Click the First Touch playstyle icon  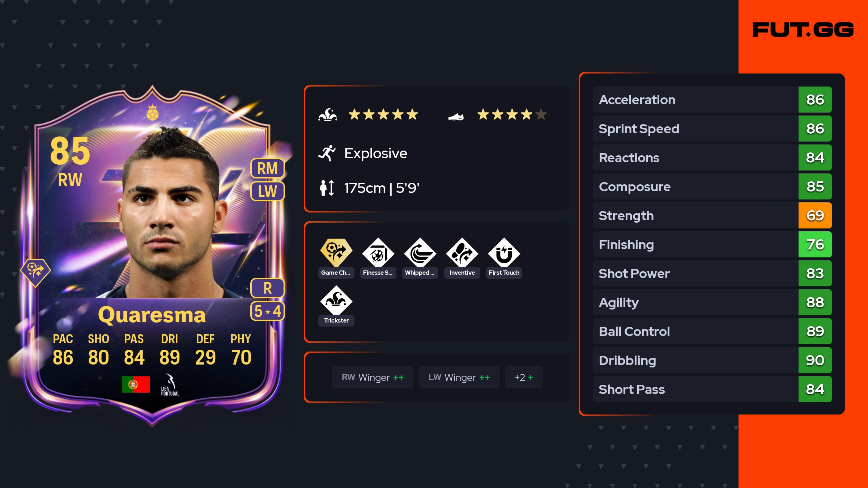click(x=504, y=252)
